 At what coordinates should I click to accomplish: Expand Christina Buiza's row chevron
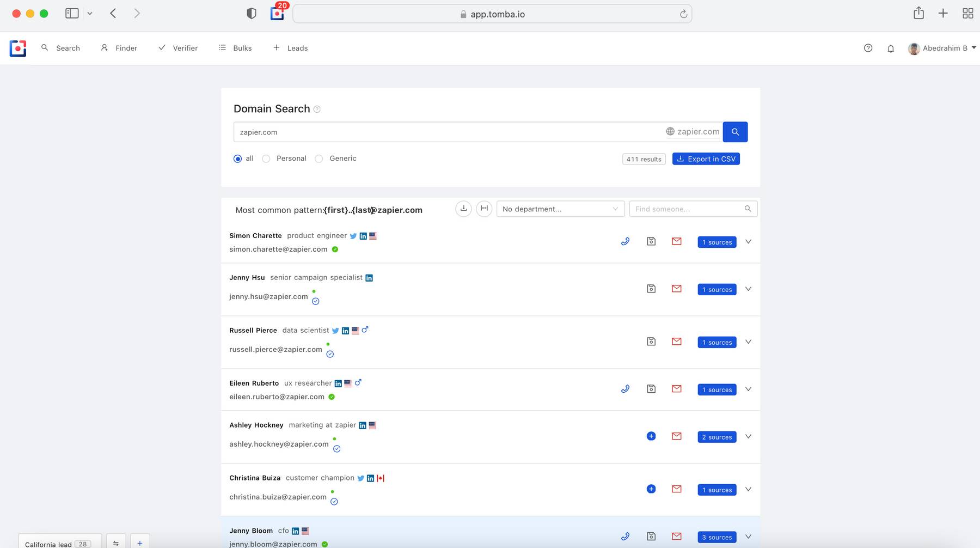tap(748, 489)
